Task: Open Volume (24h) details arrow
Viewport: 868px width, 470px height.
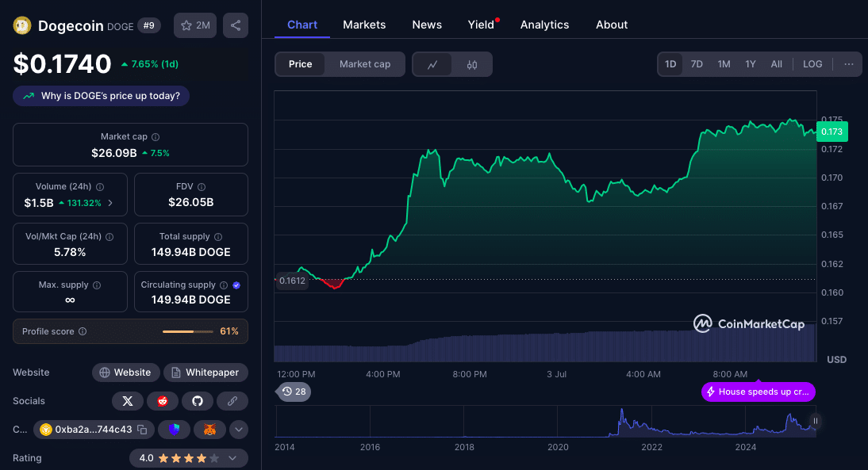Action: click(x=110, y=203)
